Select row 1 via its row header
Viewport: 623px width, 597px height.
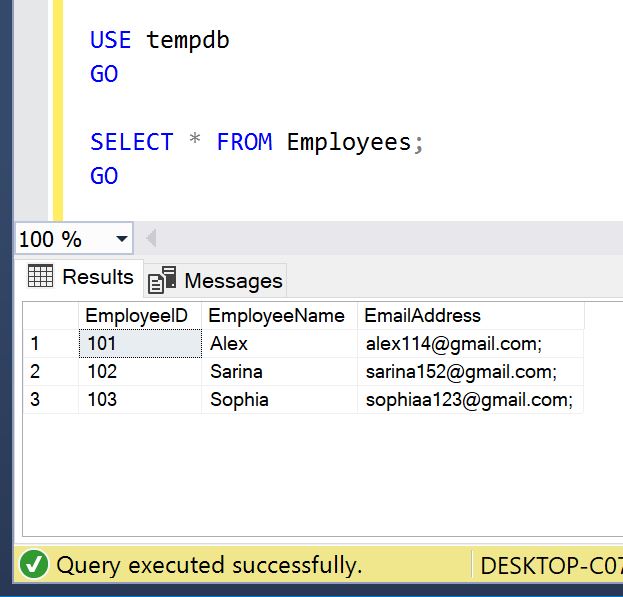49,344
